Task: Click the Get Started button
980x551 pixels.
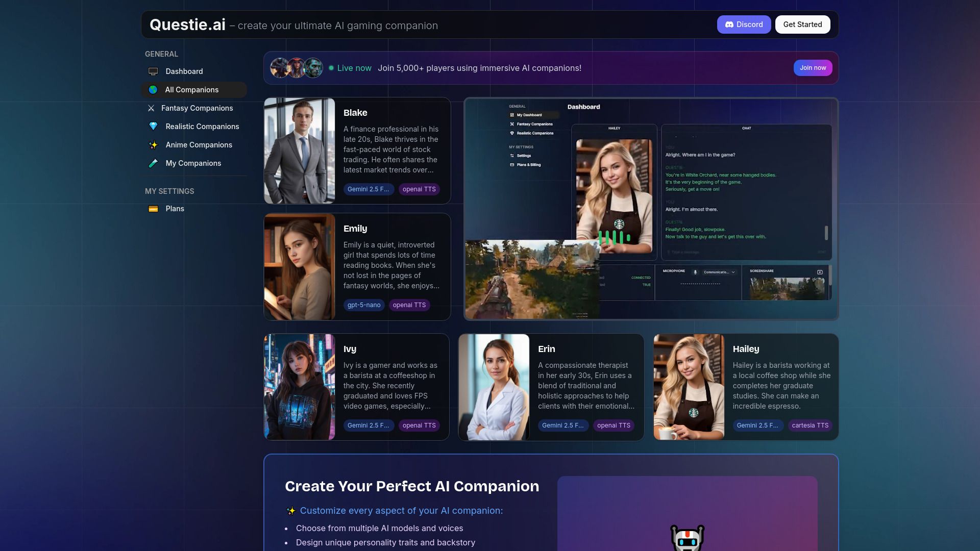Action: tap(802, 24)
